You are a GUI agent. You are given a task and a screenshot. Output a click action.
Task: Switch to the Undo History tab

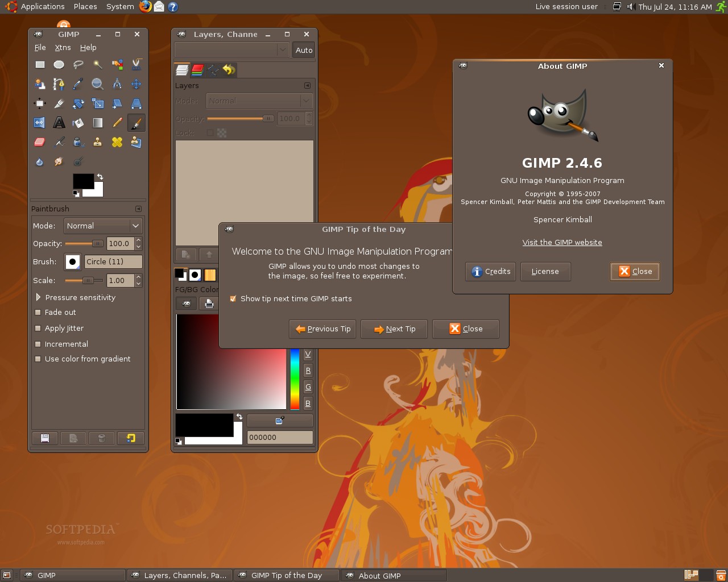pyautogui.click(x=228, y=70)
